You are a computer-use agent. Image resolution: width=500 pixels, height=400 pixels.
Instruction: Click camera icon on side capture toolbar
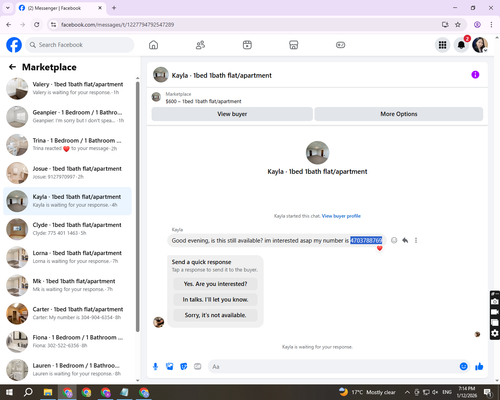(495, 302)
